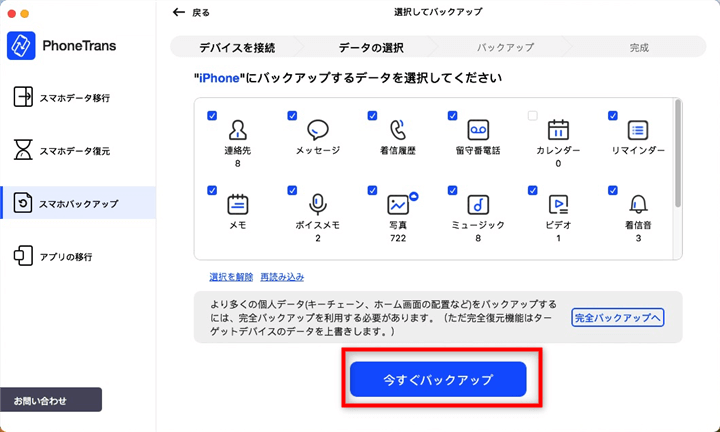Image resolution: width=720 pixels, height=432 pixels.
Task: Open アプリの移行 in the sidebar
Action: 78,256
